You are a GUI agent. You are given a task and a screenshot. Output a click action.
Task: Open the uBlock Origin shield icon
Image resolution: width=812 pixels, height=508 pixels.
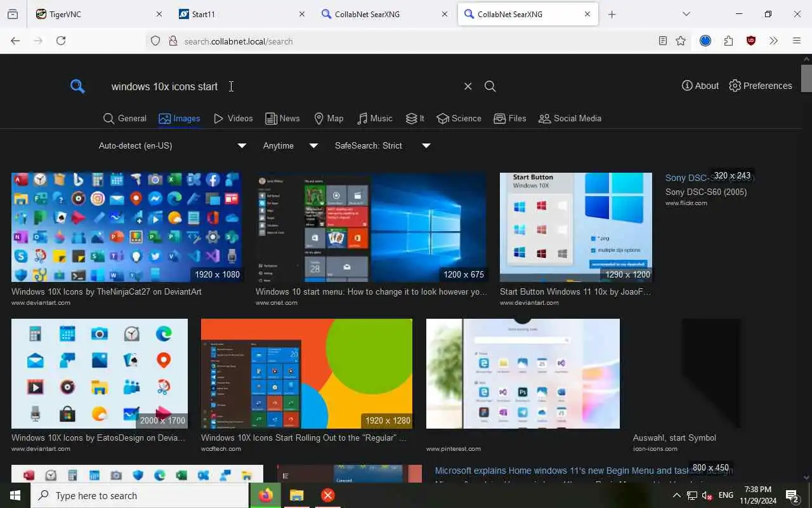(751, 41)
